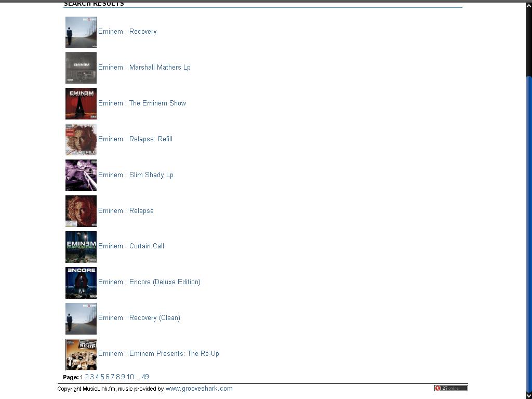Viewport: 532px width, 399px height.
Task: Go to results page 7
Action: 112,377
